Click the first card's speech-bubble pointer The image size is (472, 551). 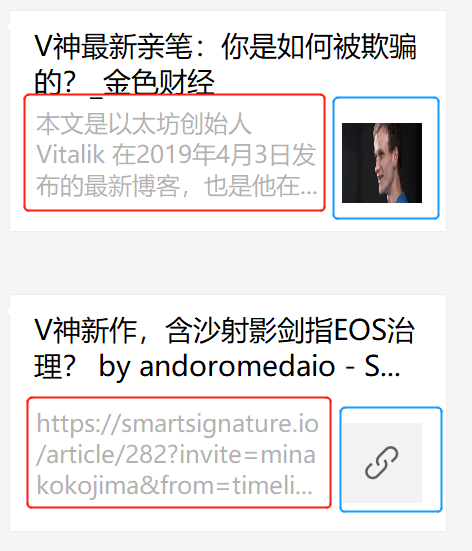click(x=8, y=27)
